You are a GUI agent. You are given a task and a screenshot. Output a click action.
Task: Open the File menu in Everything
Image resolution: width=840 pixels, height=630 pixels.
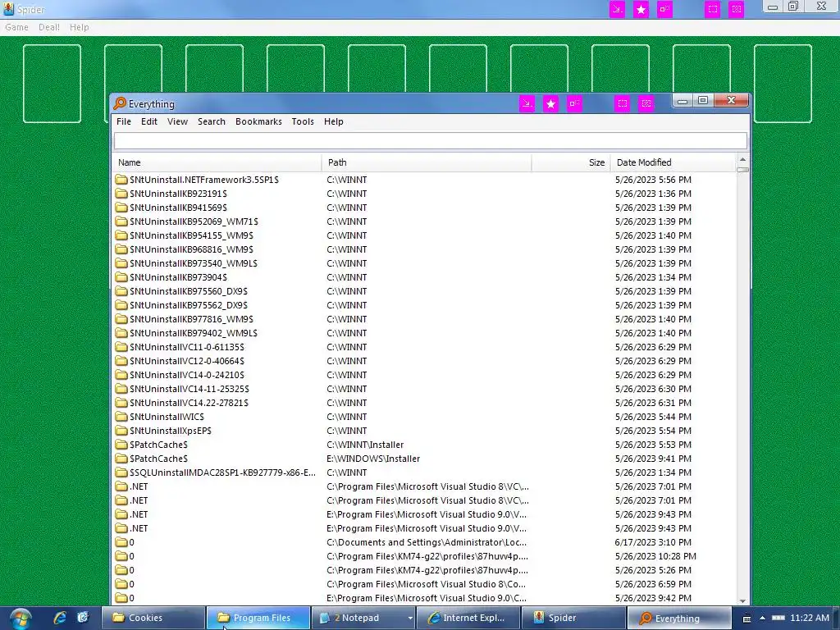(124, 121)
